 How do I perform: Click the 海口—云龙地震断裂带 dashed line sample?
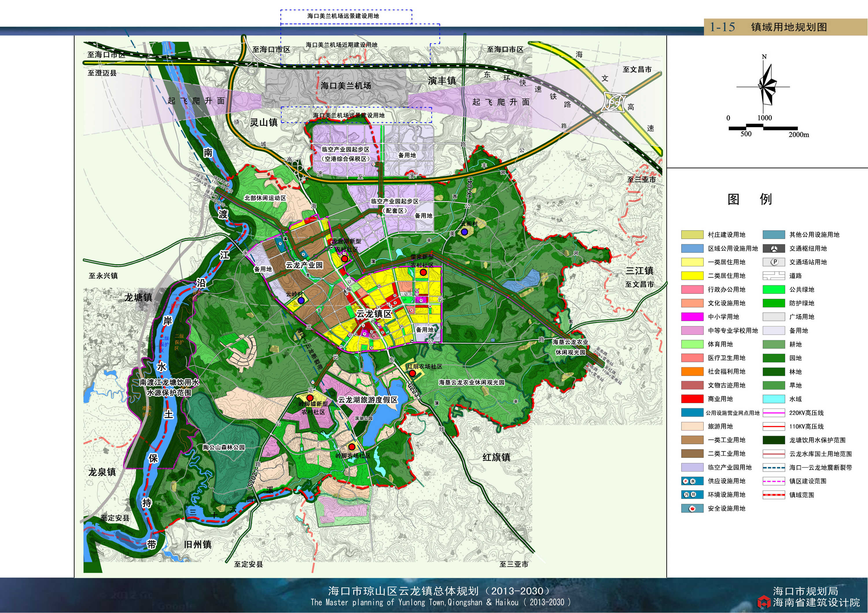pyautogui.click(x=773, y=468)
